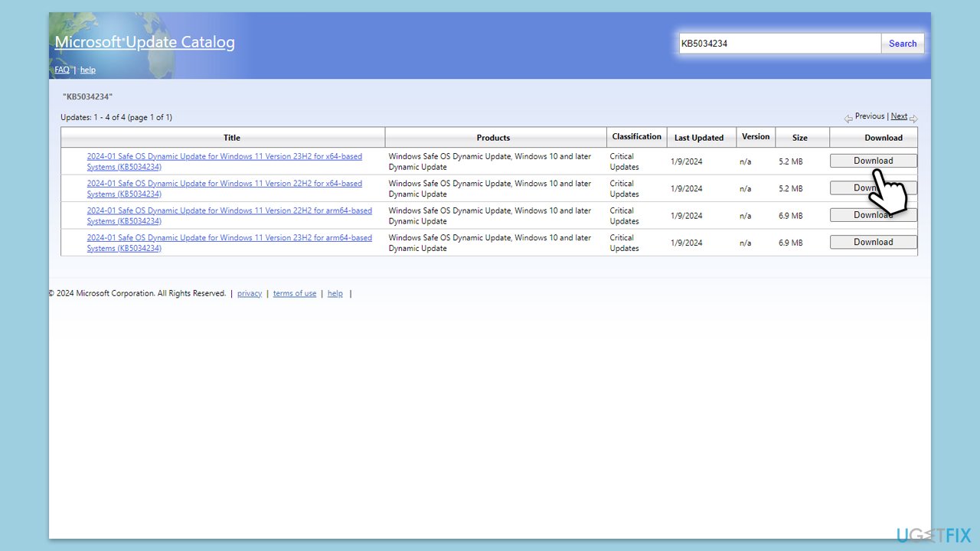Click the KB5034234 search input field
Viewport: 980px width, 551px height.
point(779,44)
